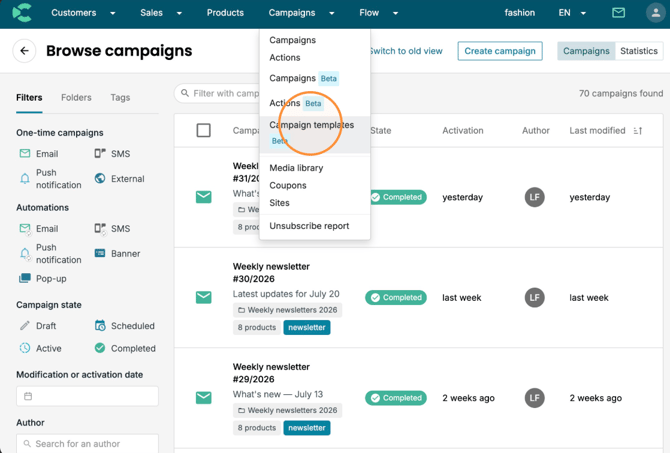Choose Actions Beta menu entry

[296, 103]
